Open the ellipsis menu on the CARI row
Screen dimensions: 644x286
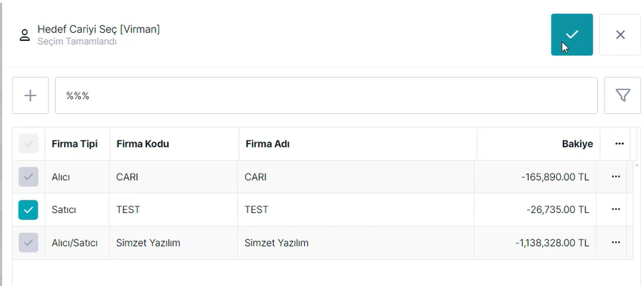[x=615, y=177]
